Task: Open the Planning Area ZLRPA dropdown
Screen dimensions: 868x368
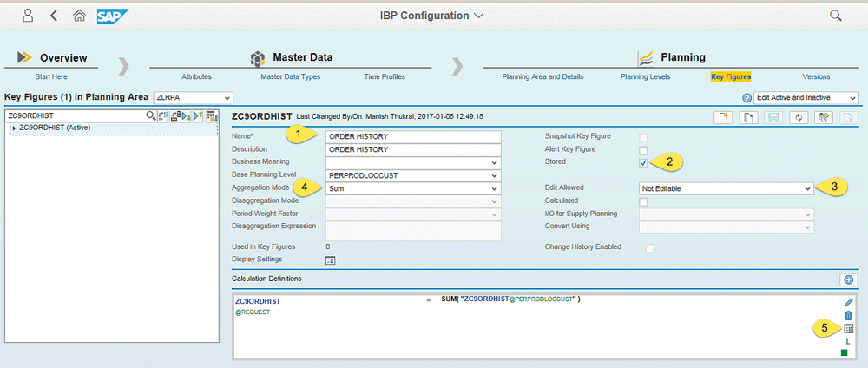Action: tap(194, 98)
